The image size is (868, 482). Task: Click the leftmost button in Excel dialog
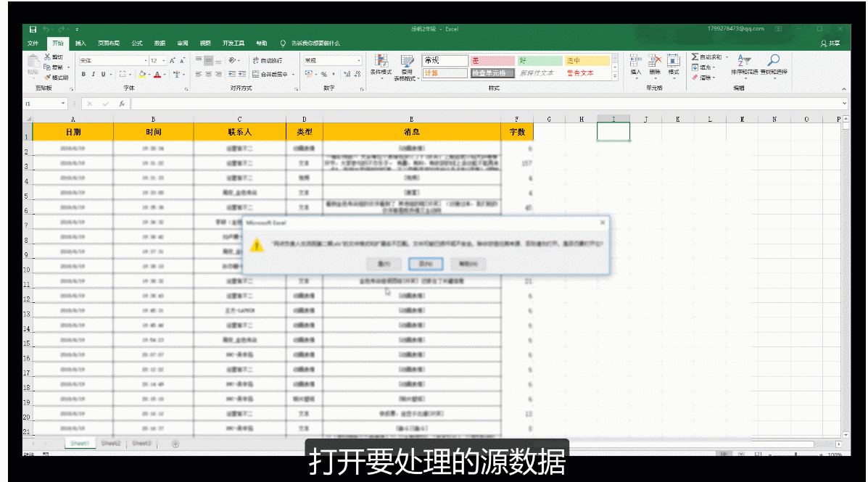click(x=383, y=264)
